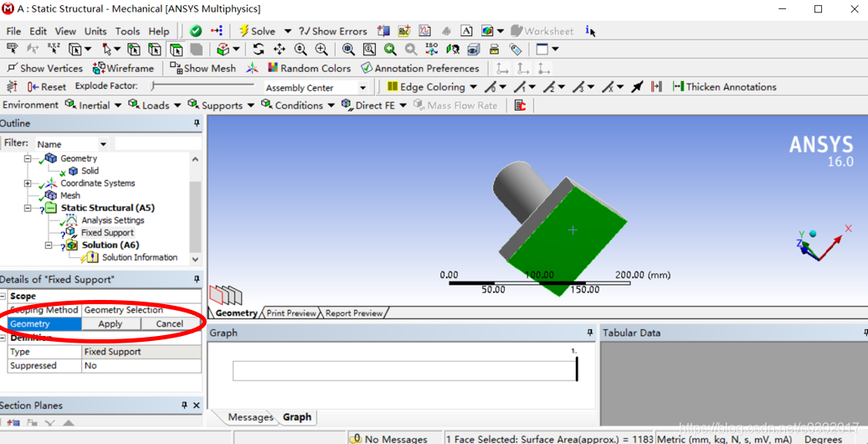
Task: Click the tag icon in view toolbar
Action: (x=516, y=49)
